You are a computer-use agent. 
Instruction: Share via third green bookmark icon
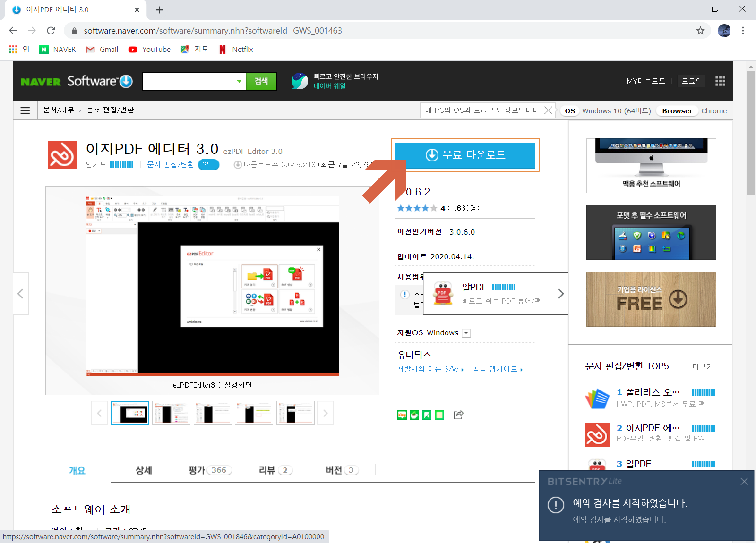[x=427, y=415]
